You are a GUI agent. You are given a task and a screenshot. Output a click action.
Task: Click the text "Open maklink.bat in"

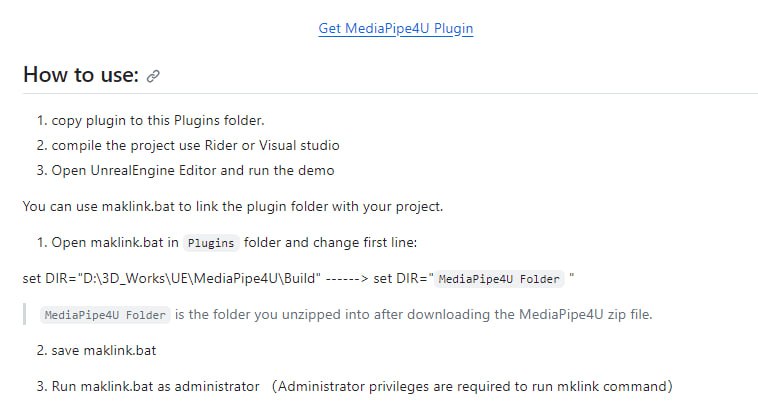[116, 242]
